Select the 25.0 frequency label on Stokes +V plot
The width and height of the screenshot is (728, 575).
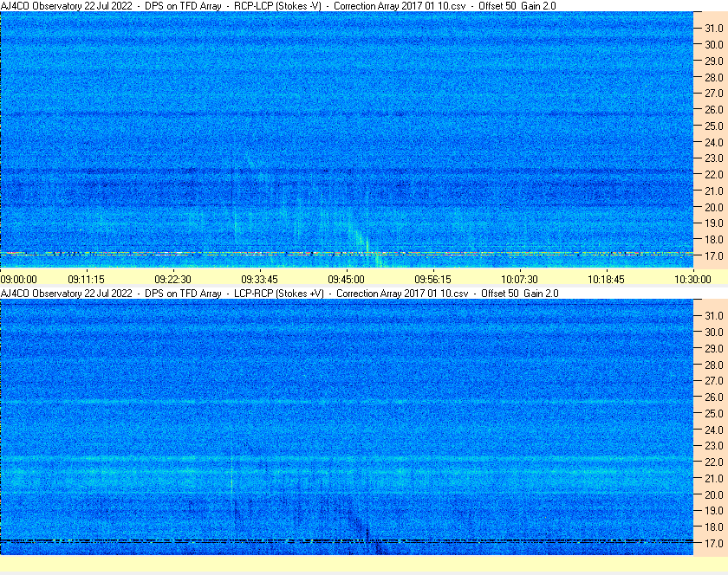click(x=714, y=413)
